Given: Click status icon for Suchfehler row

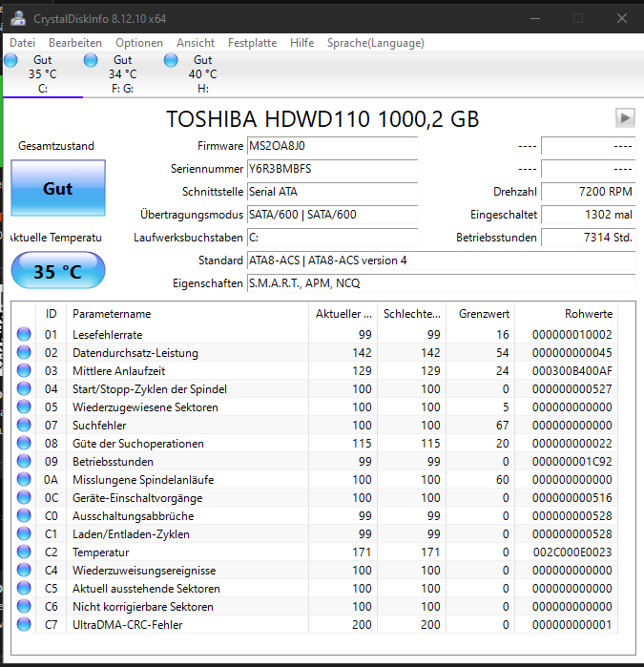Looking at the screenshot, I should click(24, 425).
